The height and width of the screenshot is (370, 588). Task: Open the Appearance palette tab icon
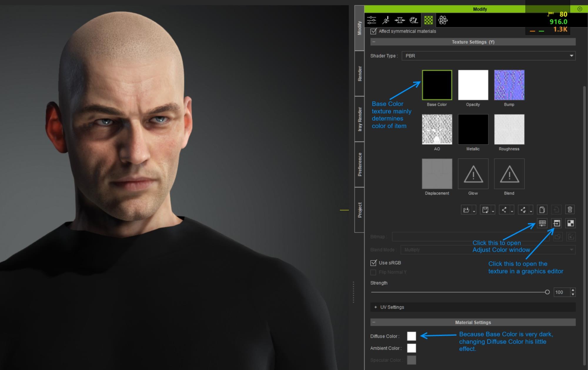pos(414,20)
